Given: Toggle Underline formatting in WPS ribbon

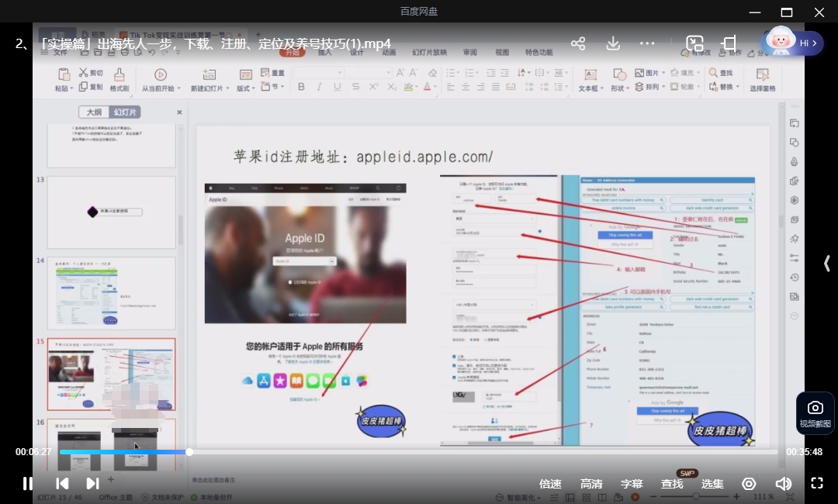Looking at the screenshot, I should point(338,87).
